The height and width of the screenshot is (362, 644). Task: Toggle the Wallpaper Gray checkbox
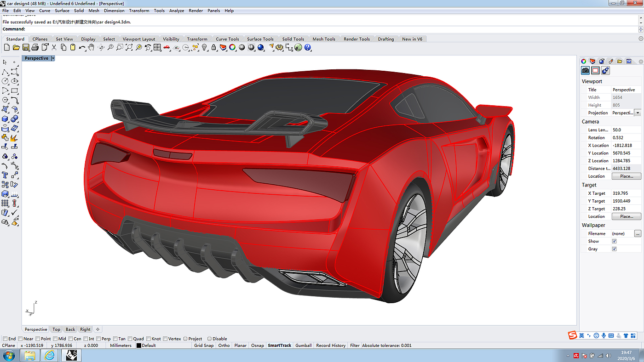614,249
